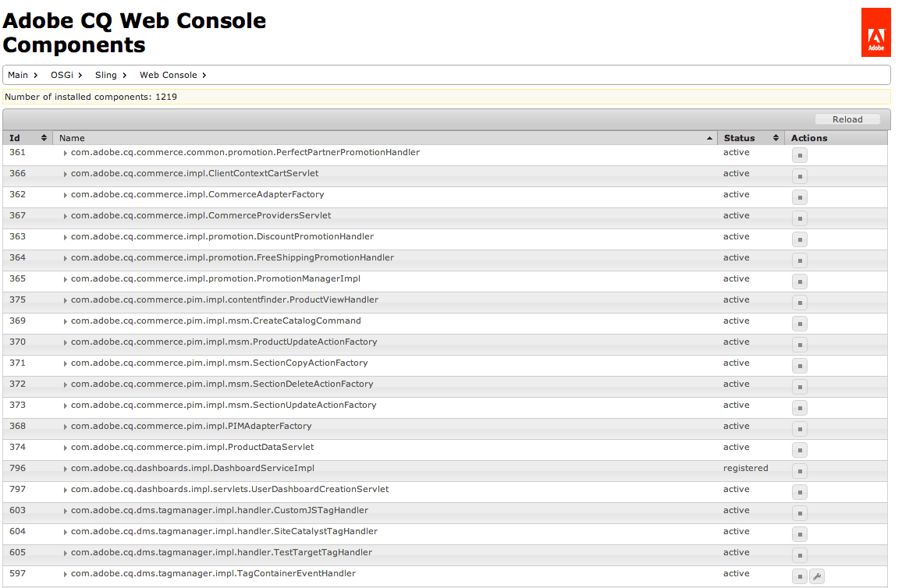902x588 pixels.
Task: Expand the PIMAdapterFactory row
Action: (65, 426)
